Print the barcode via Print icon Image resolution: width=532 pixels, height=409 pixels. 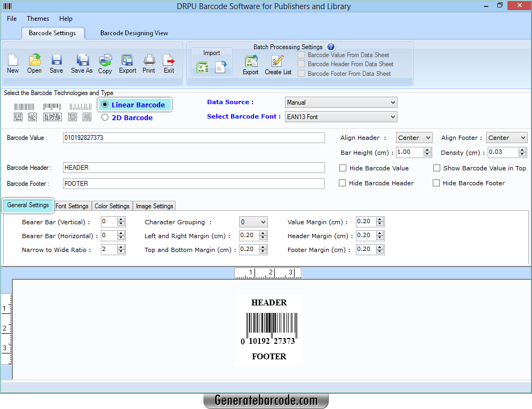[x=148, y=64]
